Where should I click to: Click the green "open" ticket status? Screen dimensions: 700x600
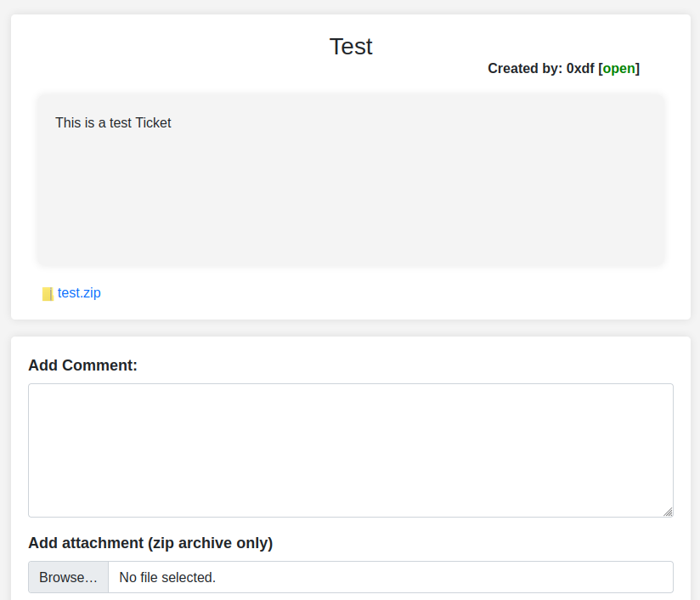(x=619, y=69)
